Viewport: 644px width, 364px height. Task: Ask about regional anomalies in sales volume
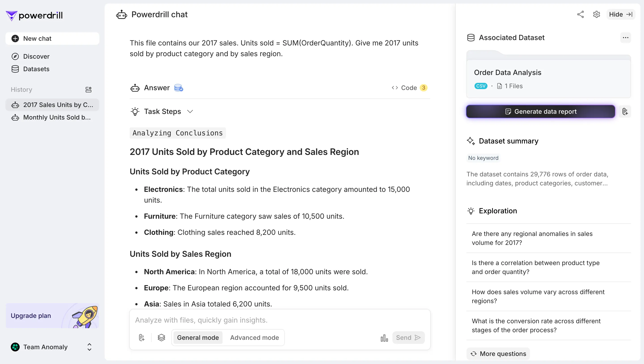pos(549,238)
